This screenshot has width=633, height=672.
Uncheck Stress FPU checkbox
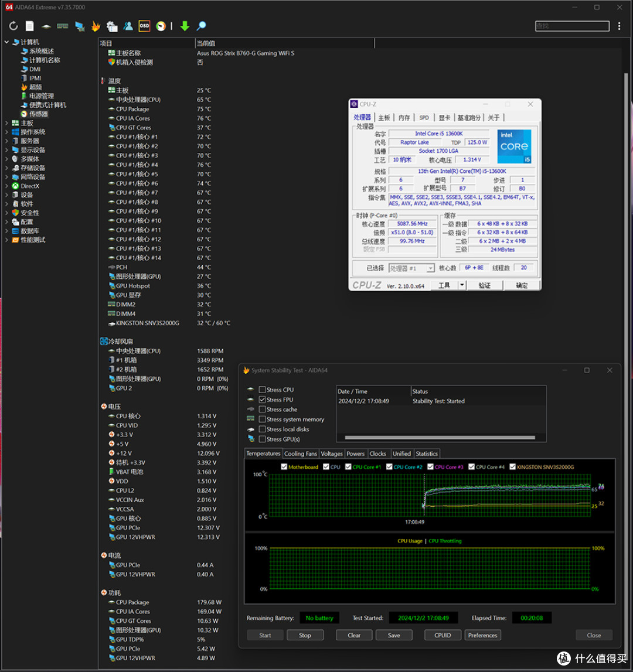pos(262,400)
